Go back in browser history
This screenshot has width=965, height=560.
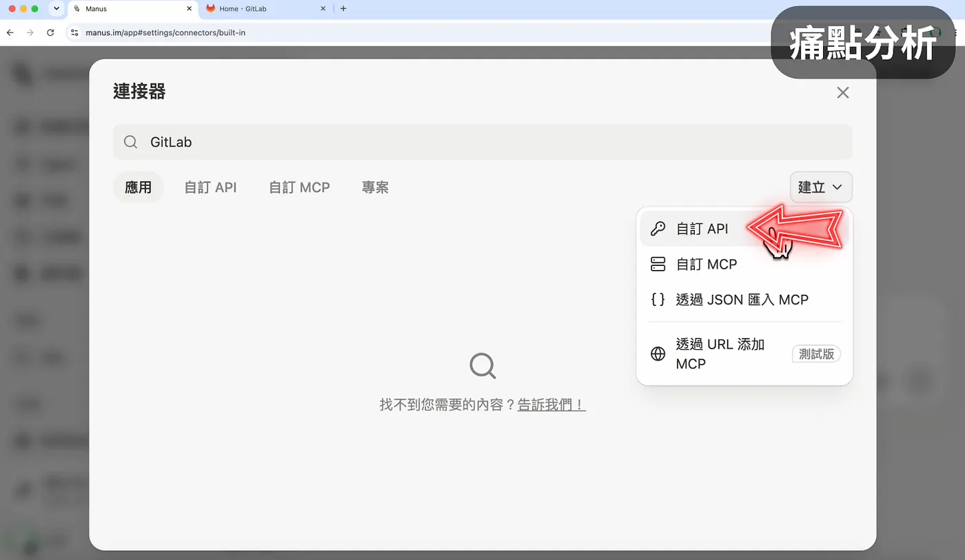(x=10, y=32)
